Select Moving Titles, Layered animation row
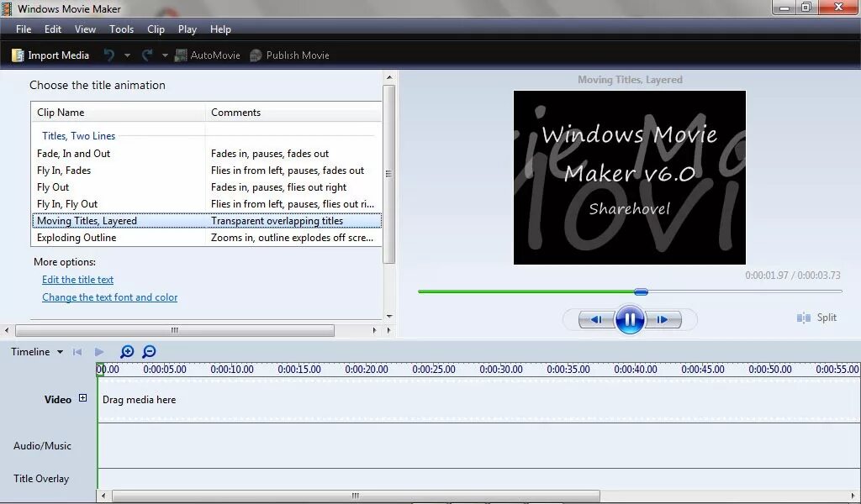 [x=206, y=220]
